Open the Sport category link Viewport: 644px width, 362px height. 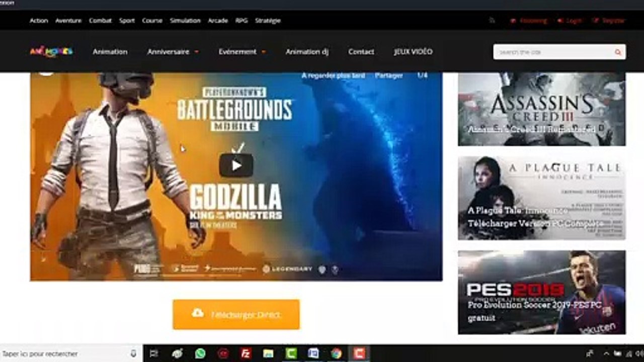point(127,21)
